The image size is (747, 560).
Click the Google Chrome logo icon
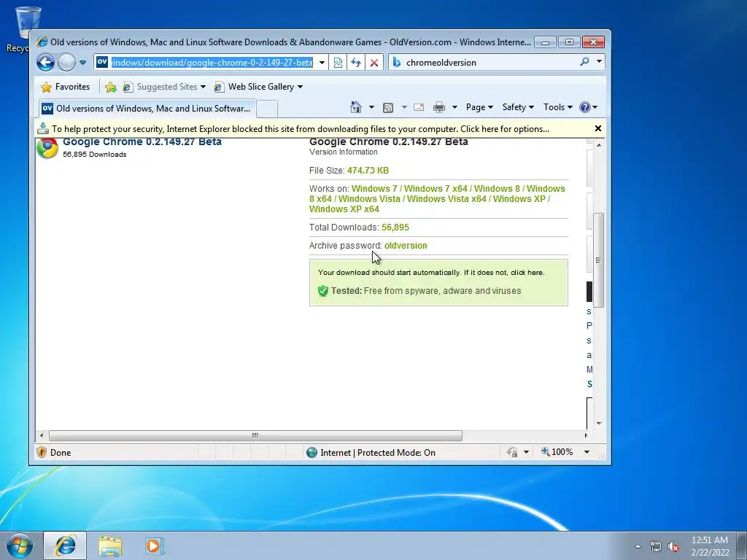(47, 148)
